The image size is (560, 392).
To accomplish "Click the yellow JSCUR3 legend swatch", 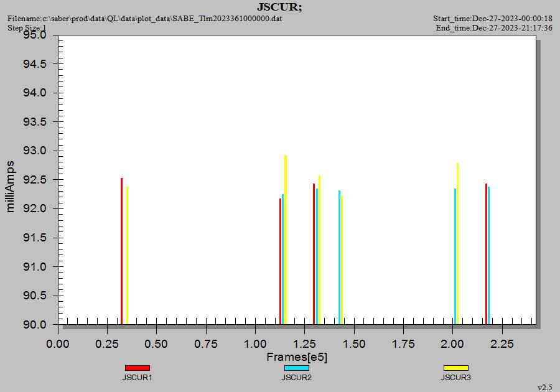I will coord(456,368).
